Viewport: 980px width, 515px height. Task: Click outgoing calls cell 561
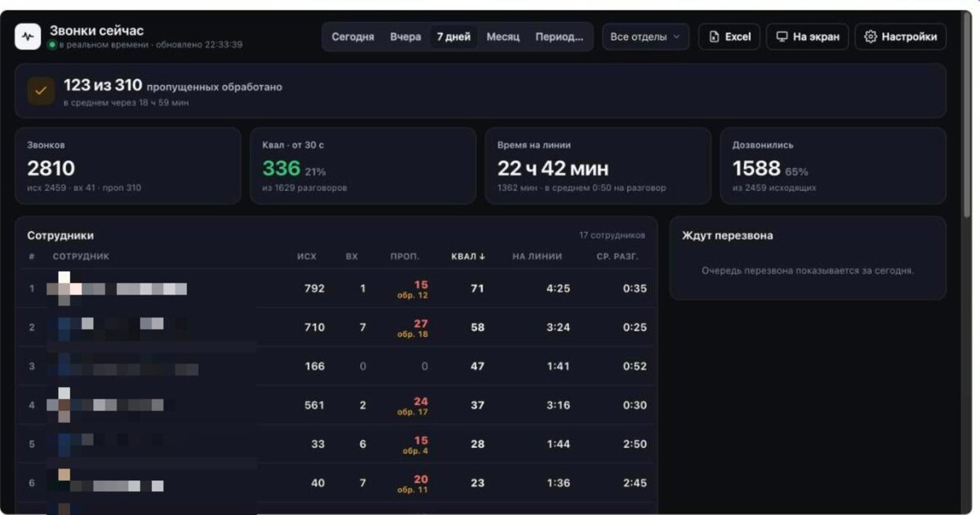tap(314, 406)
